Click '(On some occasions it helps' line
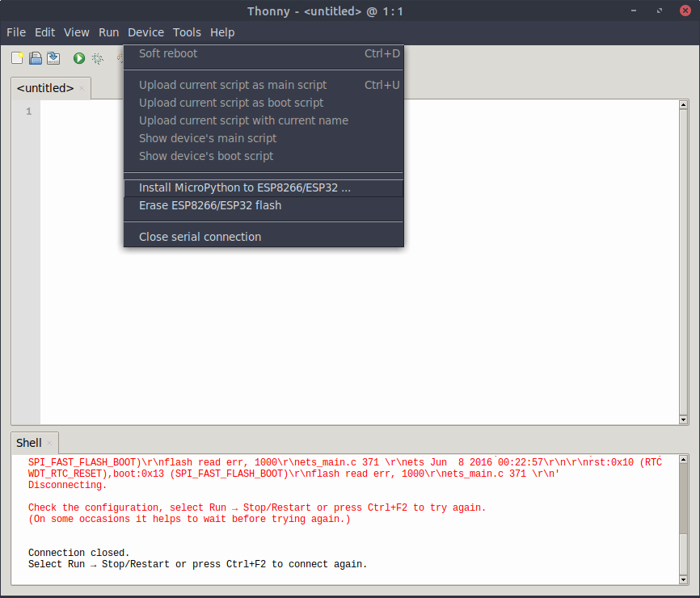The width and height of the screenshot is (700, 598). pos(189,519)
